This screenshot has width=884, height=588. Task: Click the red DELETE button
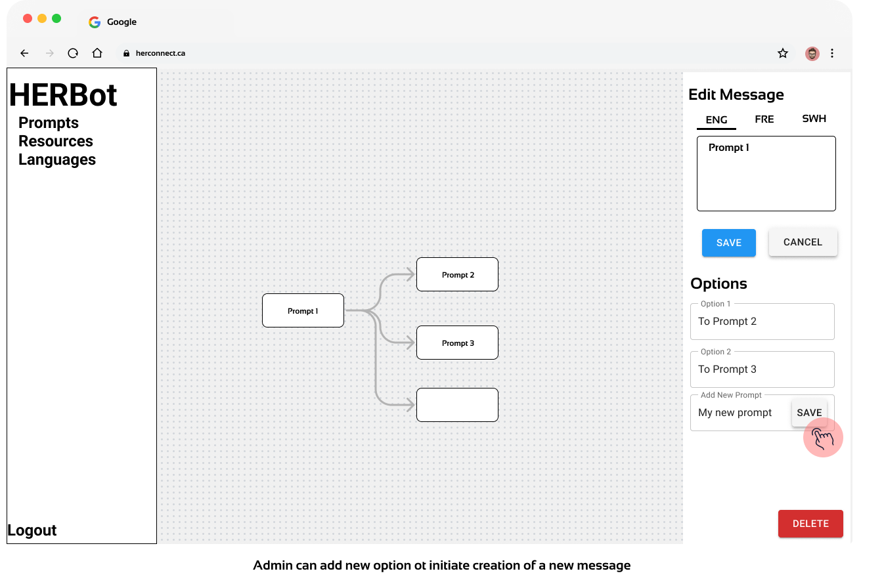[x=810, y=524]
